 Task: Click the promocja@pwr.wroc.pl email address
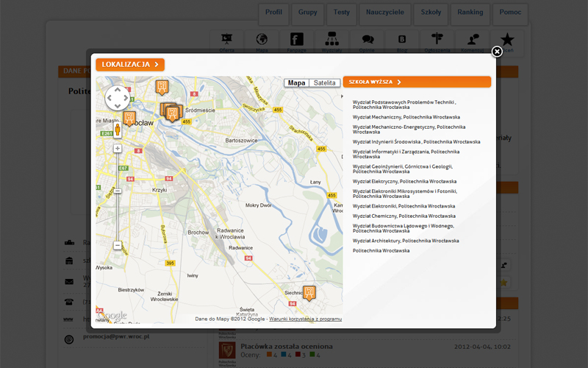116,336
